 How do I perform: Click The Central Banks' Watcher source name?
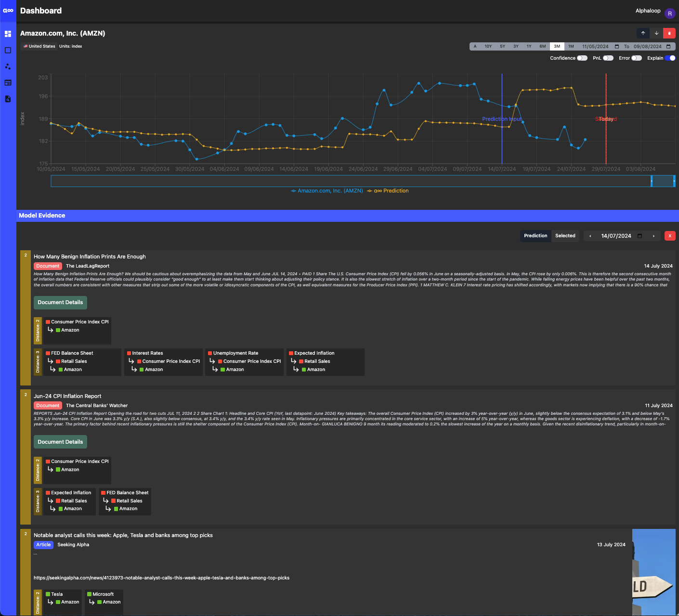click(x=97, y=406)
